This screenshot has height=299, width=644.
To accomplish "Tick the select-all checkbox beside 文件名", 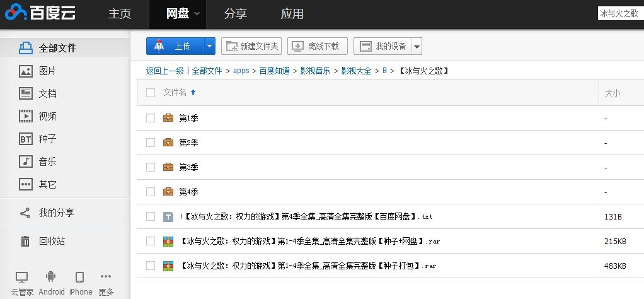I will (x=151, y=93).
